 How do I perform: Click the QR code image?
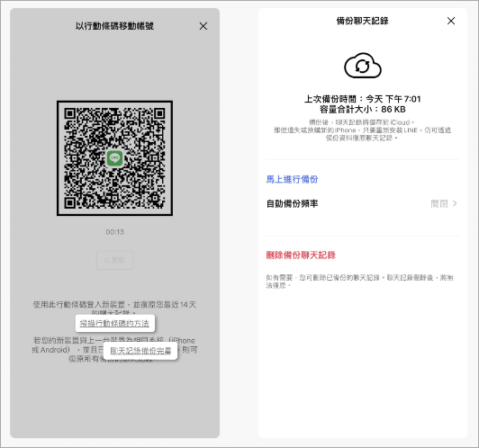[115, 158]
